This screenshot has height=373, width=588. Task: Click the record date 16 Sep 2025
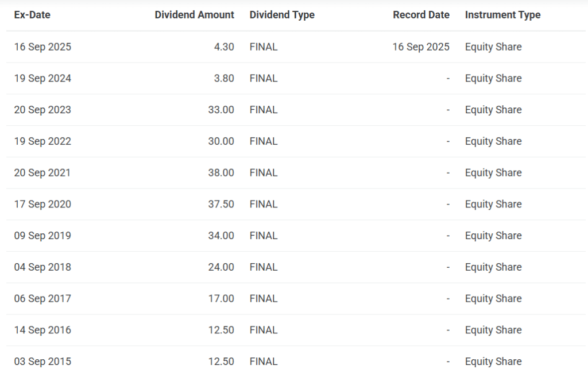(x=421, y=47)
